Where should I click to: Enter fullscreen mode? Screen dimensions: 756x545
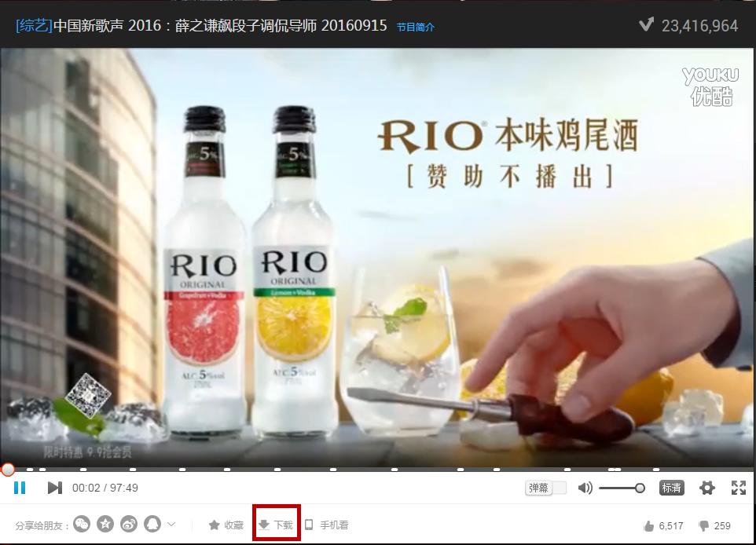pyautogui.click(x=737, y=488)
